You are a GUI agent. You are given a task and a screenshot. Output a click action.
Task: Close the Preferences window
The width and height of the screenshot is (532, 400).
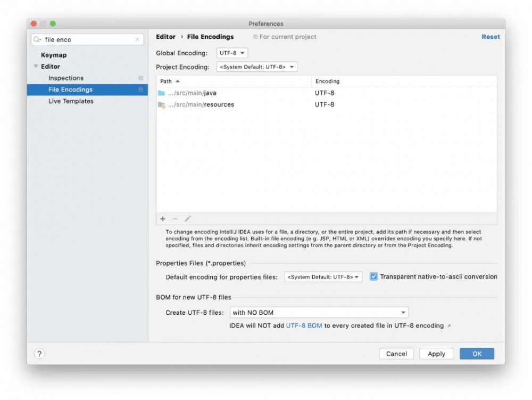click(34, 23)
